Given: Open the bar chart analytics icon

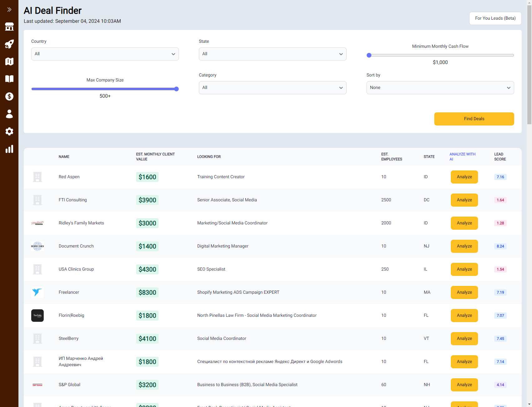Looking at the screenshot, I should point(9,149).
